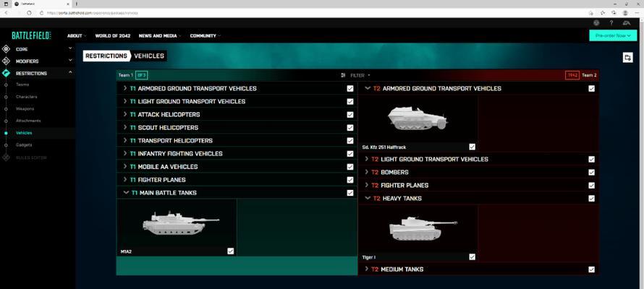
Task: Open the Core section icon in sidebar
Action: point(6,49)
